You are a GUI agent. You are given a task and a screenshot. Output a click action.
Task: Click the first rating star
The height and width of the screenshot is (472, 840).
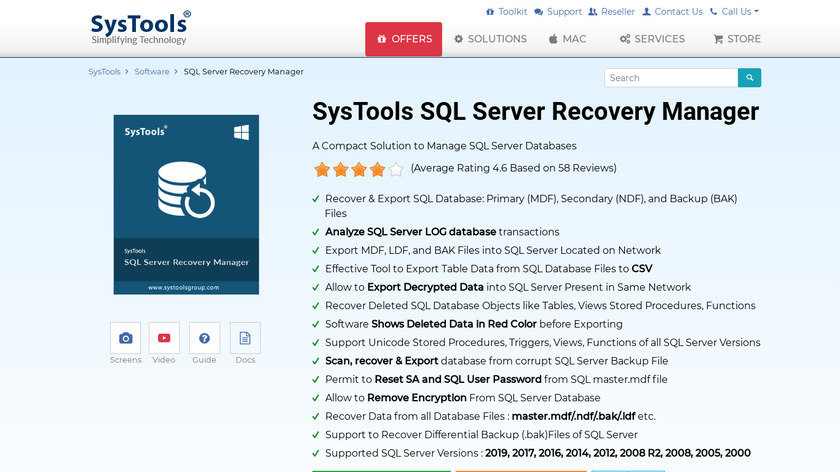322,169
